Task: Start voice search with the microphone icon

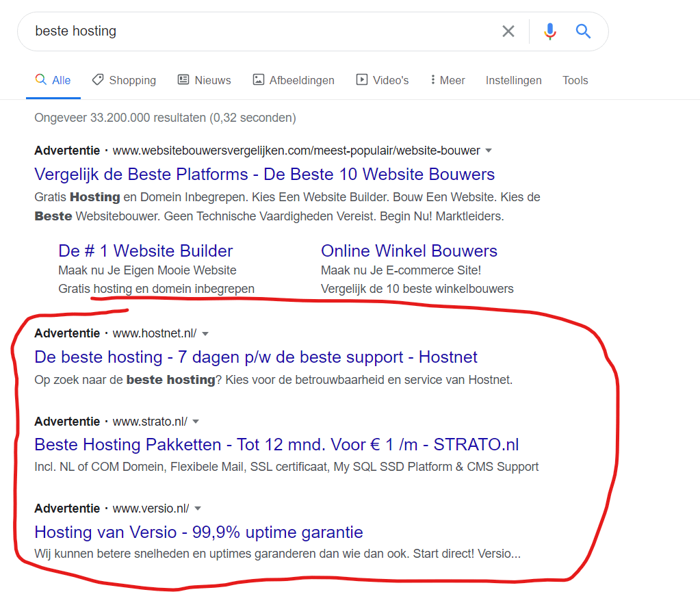Action: click(550, 31)
